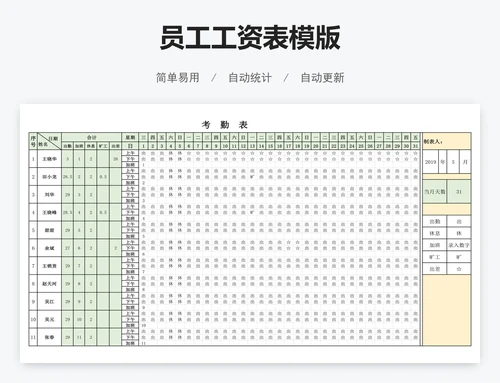Select row 1 business trip total 26
This screenshot has height=383, width=500.
pyautogui.click(x=115, y=159)
